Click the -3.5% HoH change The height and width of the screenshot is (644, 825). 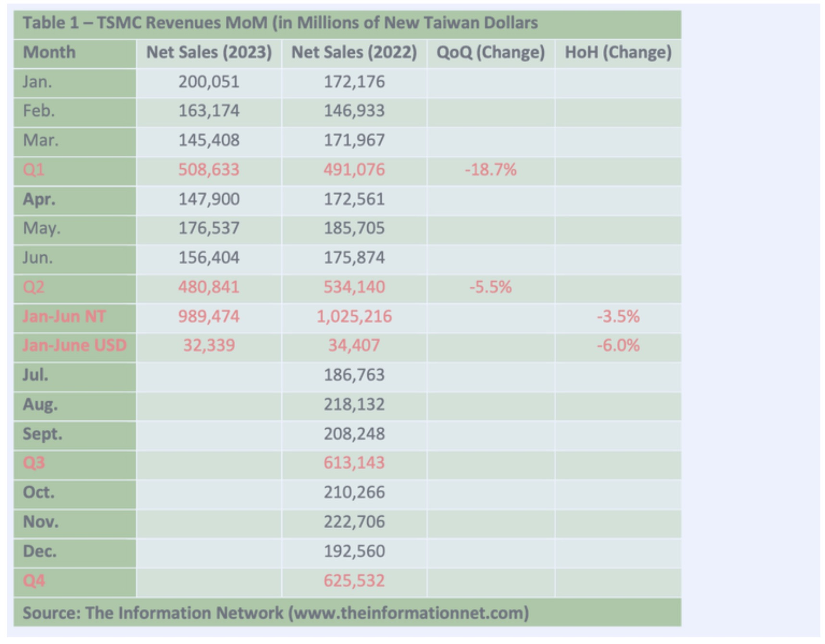[x=618, y=316]
